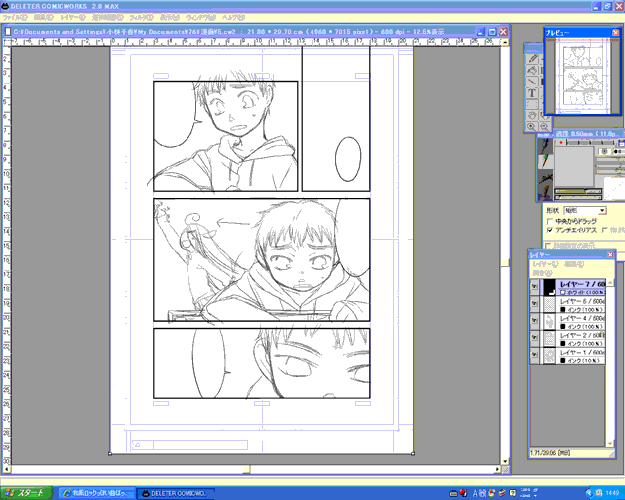The width and height of the screenshot is (625, 500).
Task: Click the ink color swatch on layer 6
Action: tap(563, 309)
